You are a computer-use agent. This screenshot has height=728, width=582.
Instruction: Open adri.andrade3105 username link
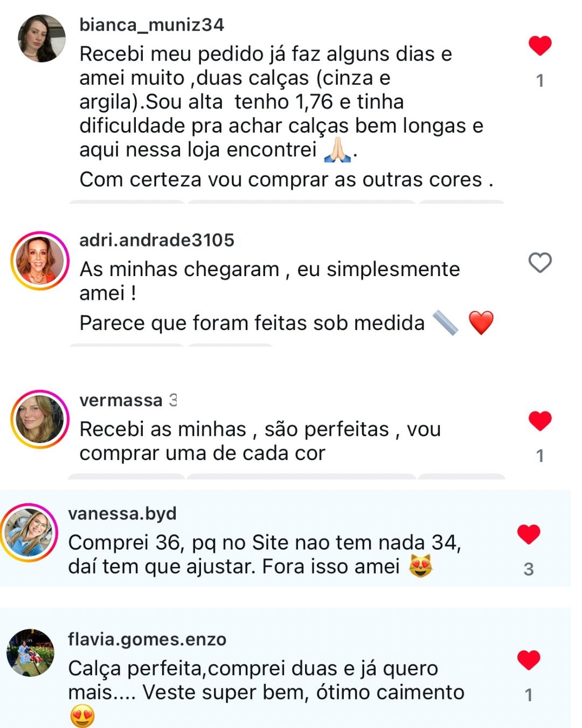click(x=156, y=240)
